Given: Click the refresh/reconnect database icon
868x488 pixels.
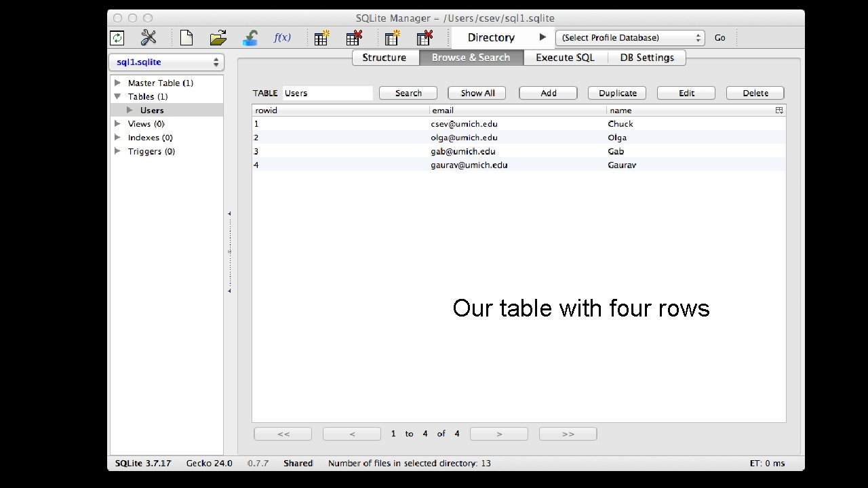Looking at the screenshot, I should pyautogui.click(x=117, y=38).
